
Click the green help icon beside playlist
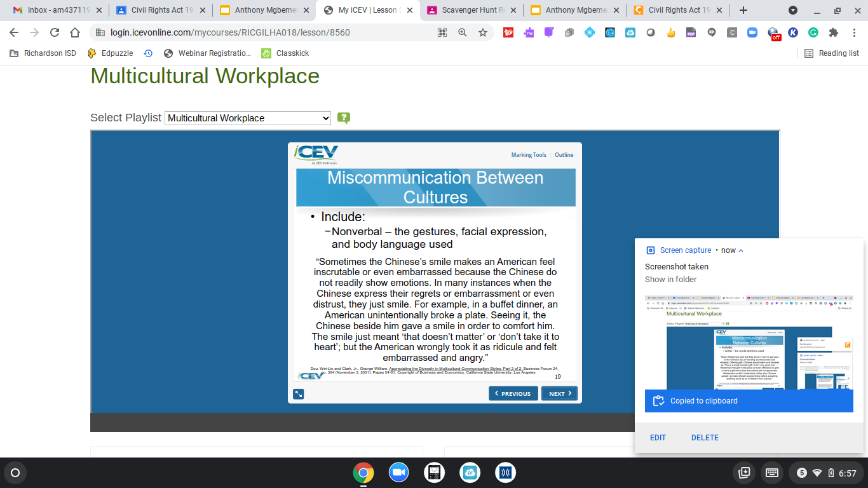click(x=344, y=118)
